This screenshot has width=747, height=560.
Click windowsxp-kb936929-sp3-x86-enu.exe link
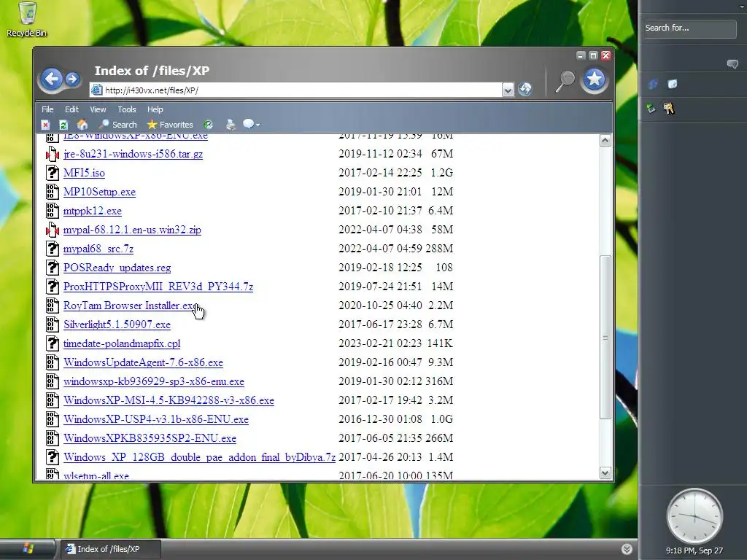pyautogui.click(x=154, y=381)
